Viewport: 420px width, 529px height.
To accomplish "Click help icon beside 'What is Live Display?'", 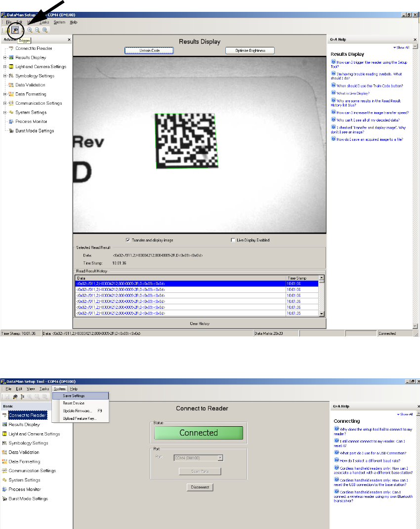I will (333, 93).
